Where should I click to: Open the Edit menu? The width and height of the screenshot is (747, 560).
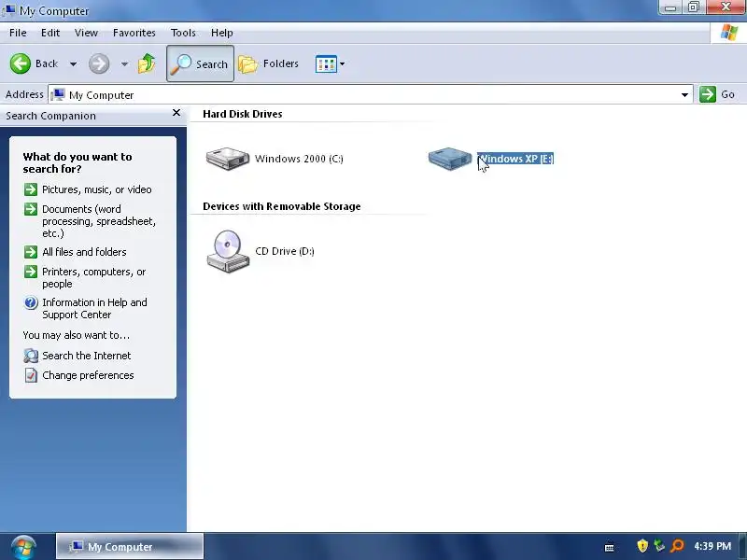tap(50, 33)
